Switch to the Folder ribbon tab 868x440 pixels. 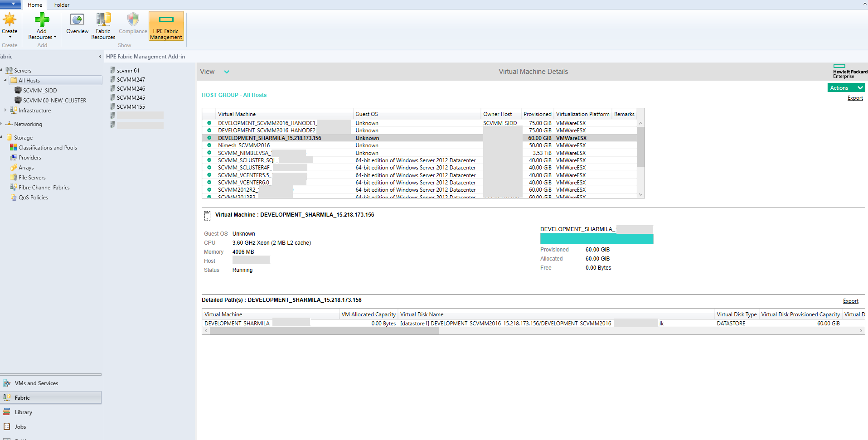pyautogui.click(x=61, y=5)
